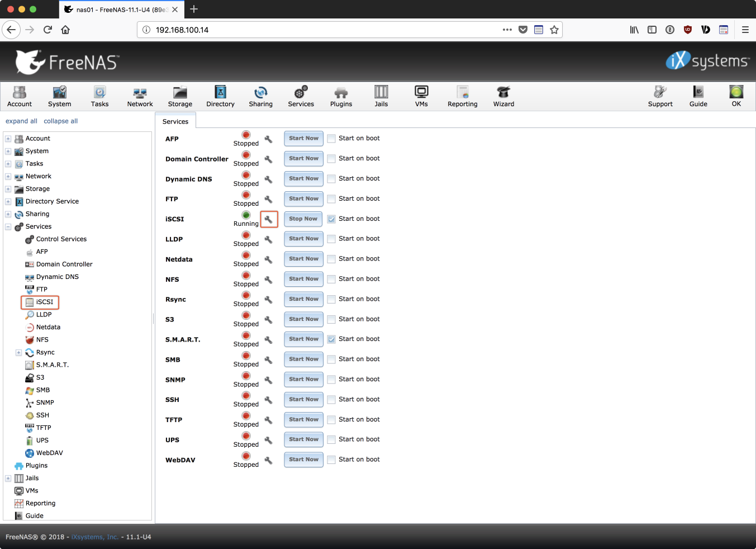Viewport: 756px width, 549px height.
Task: Open iSCSI settings wrench icon
Action: (x=269, y=219)
